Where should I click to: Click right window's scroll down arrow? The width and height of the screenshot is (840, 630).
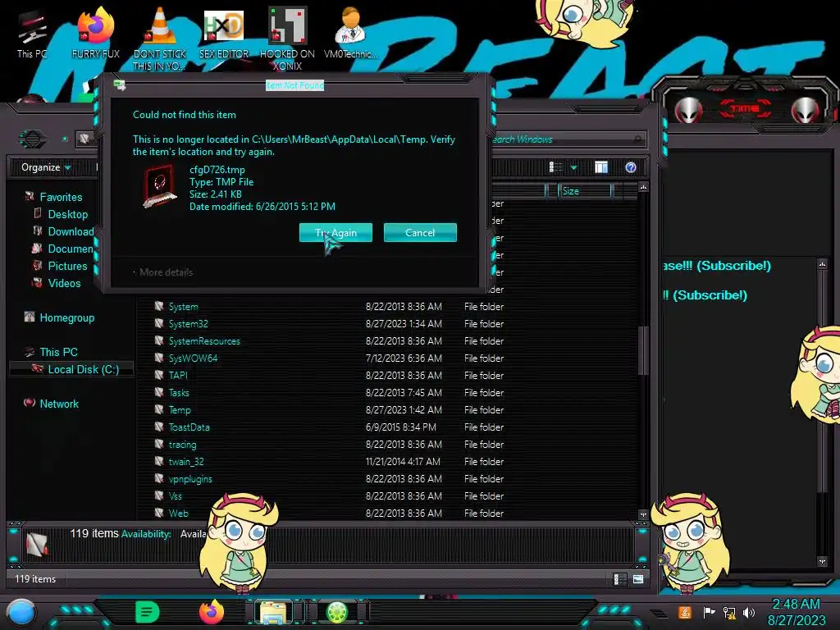[822, 561]
